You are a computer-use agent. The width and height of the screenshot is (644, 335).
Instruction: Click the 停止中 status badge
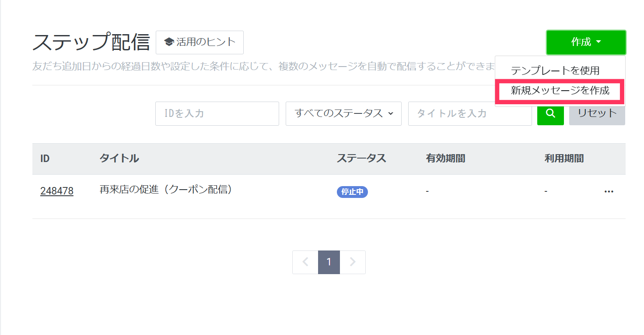[352, 192]
